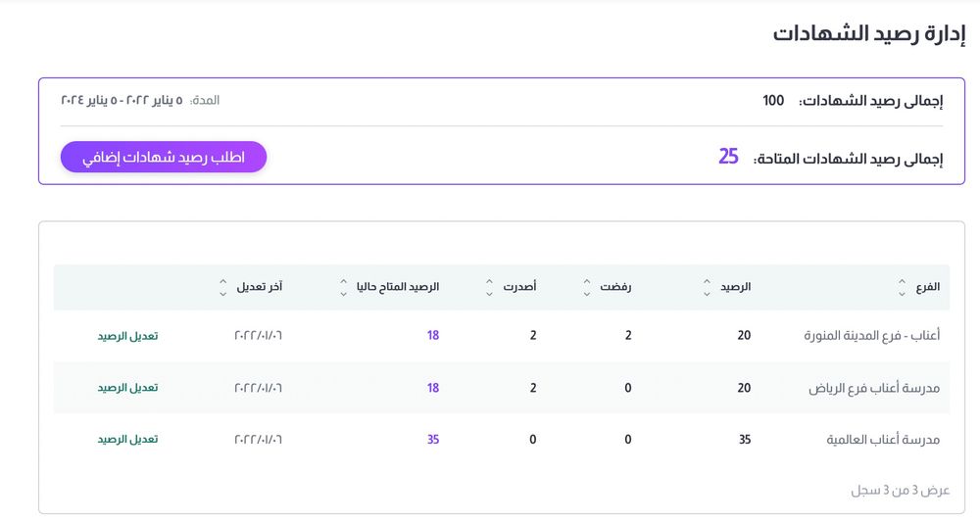Click the أصدرت column header text

[520, 287]
